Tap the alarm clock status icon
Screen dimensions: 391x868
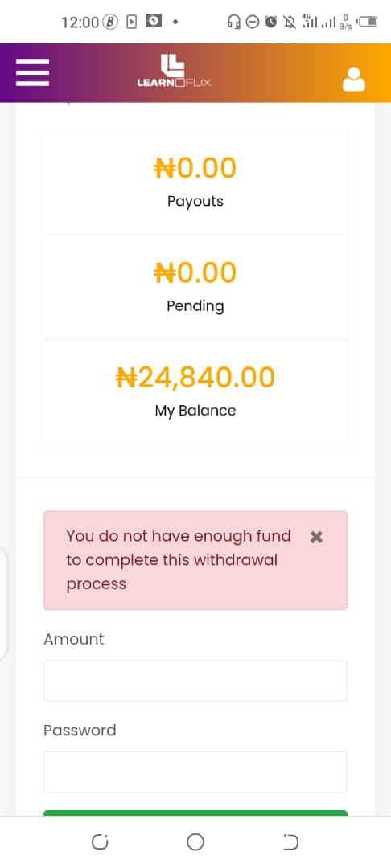point(271,22)
